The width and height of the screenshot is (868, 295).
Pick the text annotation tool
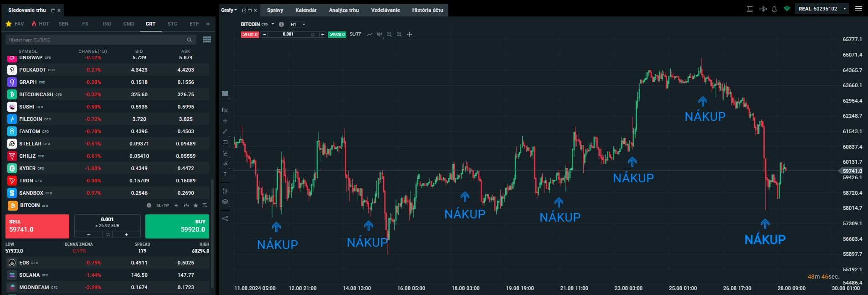[225, 174]
